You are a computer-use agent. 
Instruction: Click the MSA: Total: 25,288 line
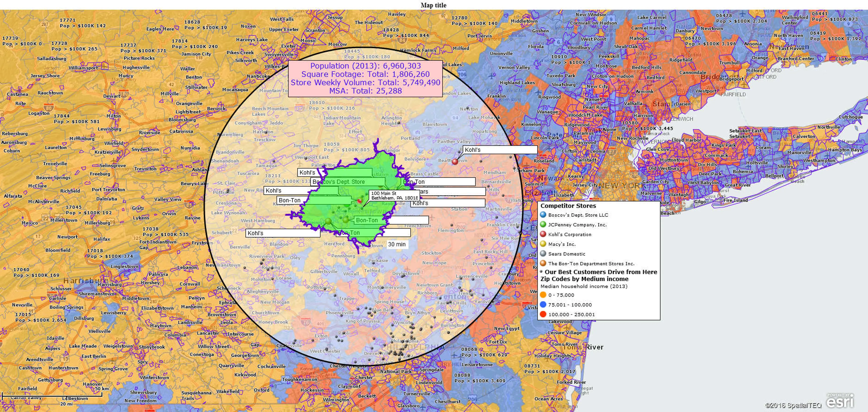pos(365,91)
